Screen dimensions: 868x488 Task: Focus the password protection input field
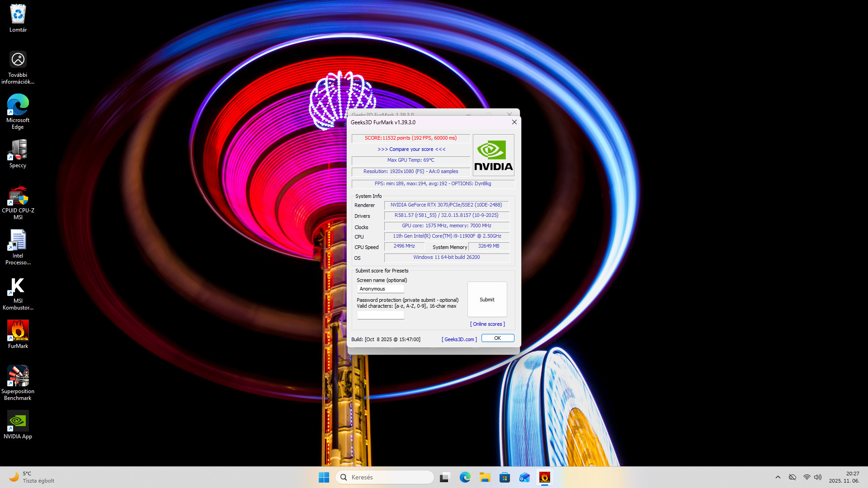pyautogui.click(x=380, y=315)
